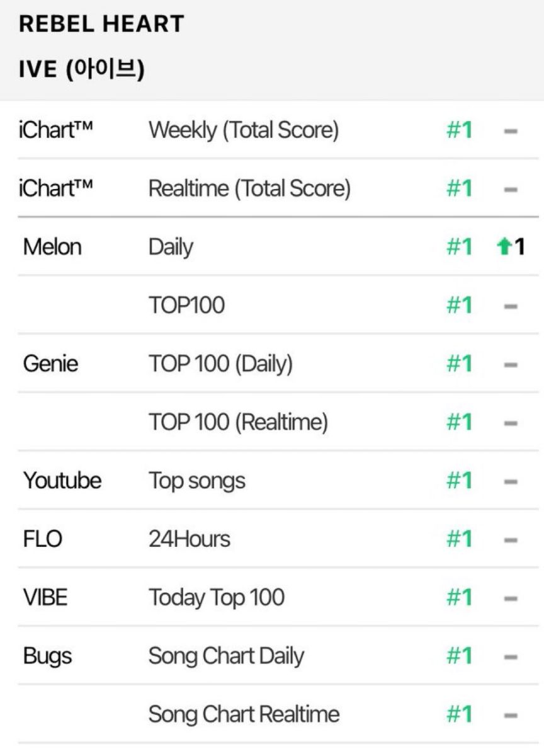Click the Melon Daily chart label
Viewport: 544px width, 756px height.
(171, 247)
